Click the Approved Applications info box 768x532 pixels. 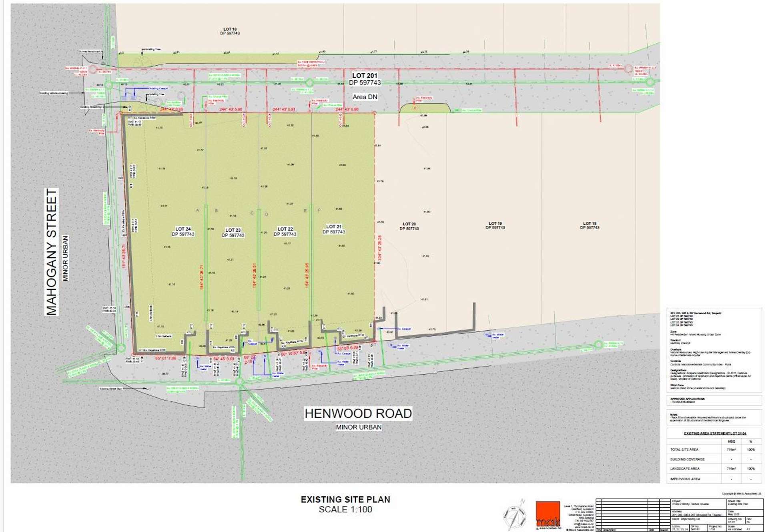point(714,400)
